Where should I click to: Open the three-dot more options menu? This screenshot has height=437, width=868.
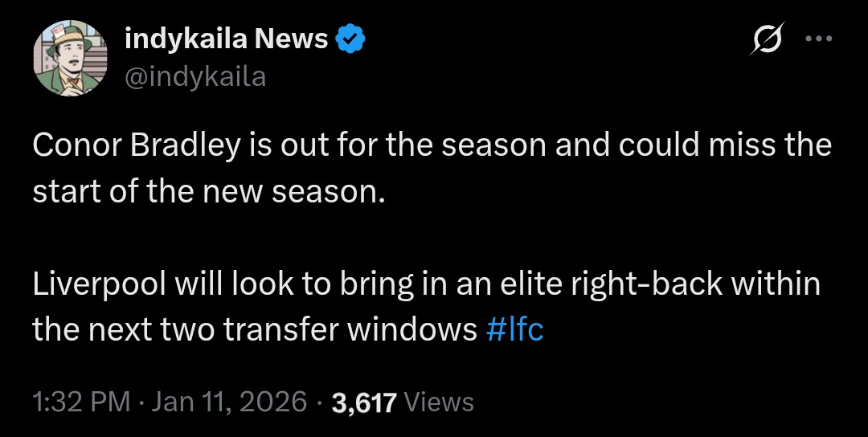pos(818,39)
